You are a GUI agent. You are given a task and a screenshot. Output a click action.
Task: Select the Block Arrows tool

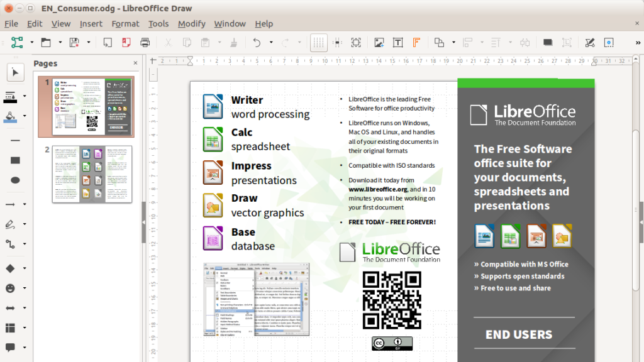pyautogui.click(x=10, y=308)
